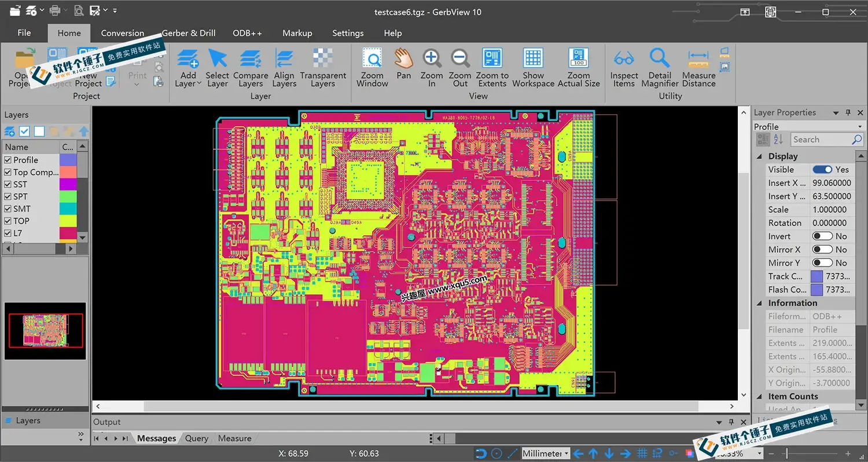Collapse the Information section
The height and width of the screenshot is (462, 868).
coord(760,303)
